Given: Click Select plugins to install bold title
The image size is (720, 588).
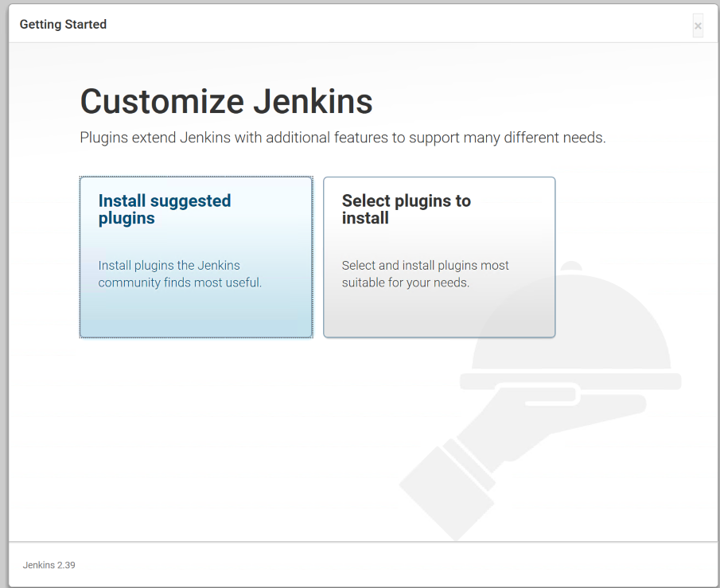Looking at the screenshot, I should (406, 209).
